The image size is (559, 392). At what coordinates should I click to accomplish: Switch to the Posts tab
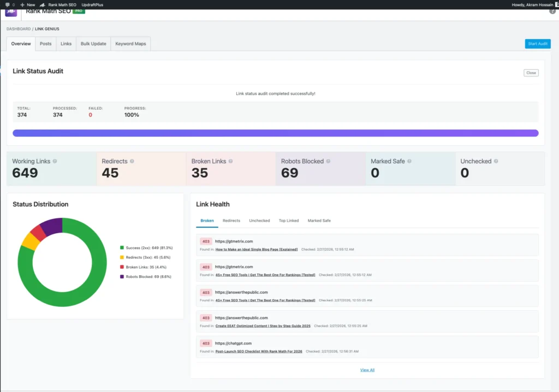tap(45, 44)
